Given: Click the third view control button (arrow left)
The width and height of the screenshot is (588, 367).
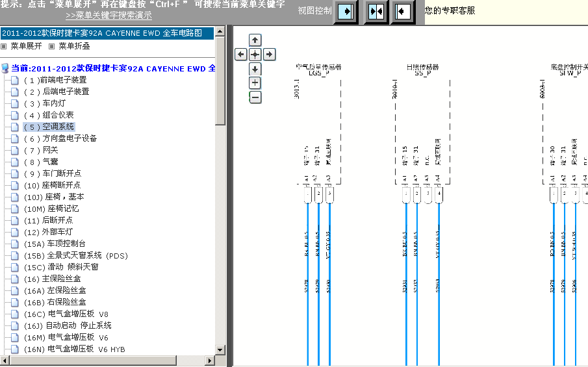Looking at the screenshot, I should click(x=402, y=12).
